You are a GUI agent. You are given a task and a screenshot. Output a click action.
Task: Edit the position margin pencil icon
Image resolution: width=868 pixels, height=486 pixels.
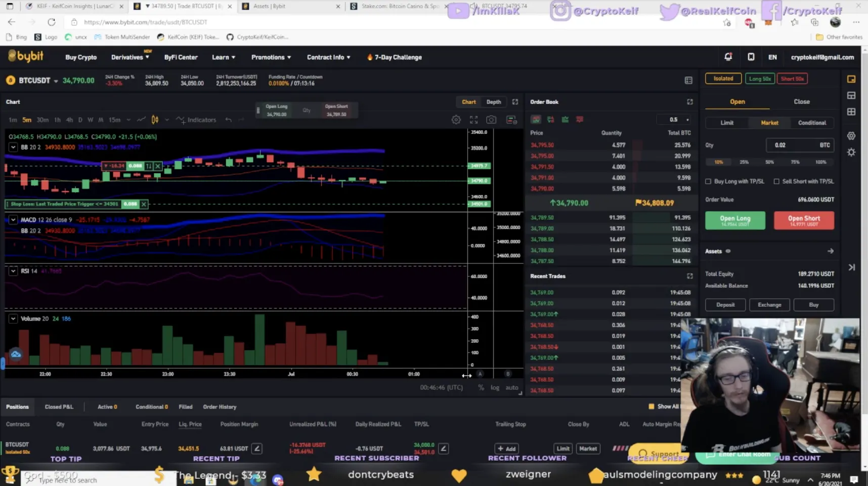click(257, 449)
